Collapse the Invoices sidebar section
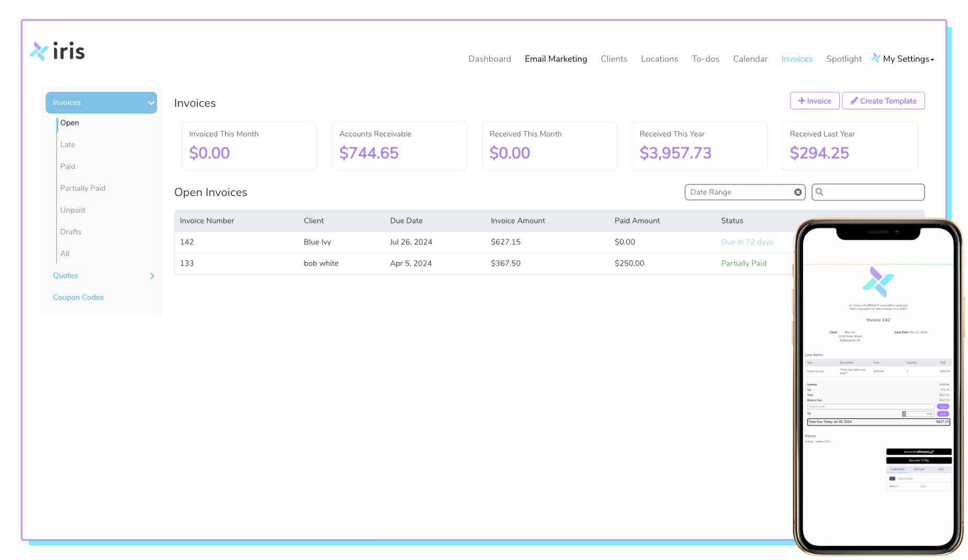968x560 pixels. pyautogui.click(x=151, y=102)
